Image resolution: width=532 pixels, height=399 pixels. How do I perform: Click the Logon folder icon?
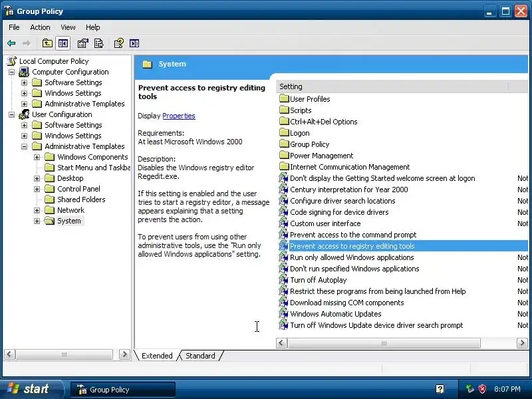pos(284,132)
